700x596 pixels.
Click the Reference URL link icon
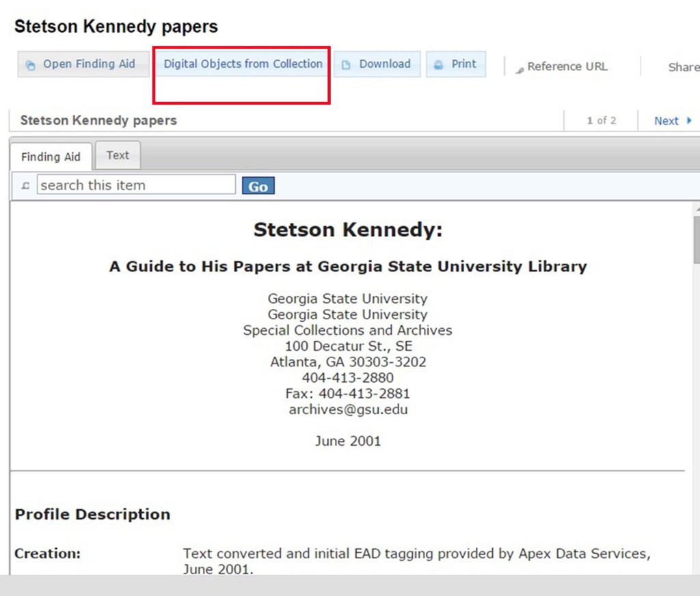[x=520, y=70]
